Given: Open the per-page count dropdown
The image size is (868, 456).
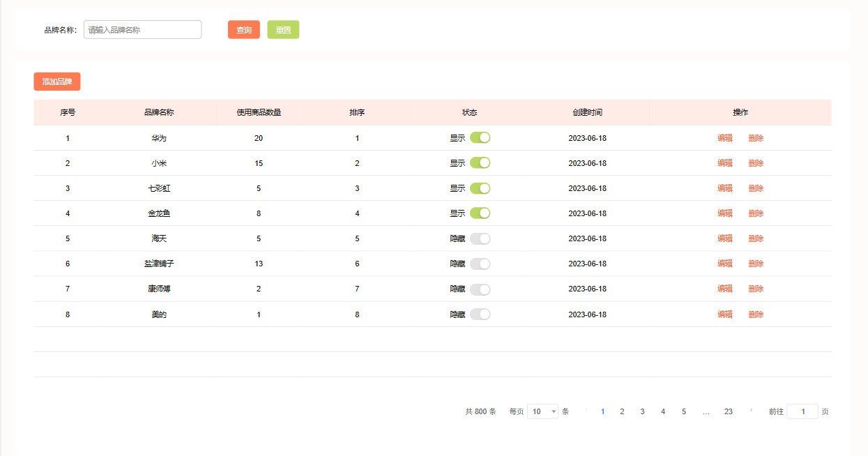Looking at the screenshot, I should [x=542, y=411].
